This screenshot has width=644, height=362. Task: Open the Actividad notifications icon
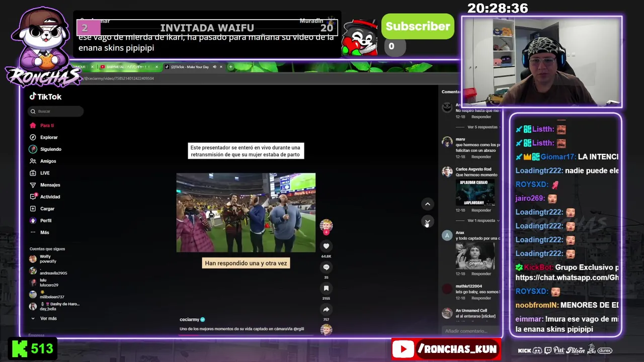(x=33, y=197)
